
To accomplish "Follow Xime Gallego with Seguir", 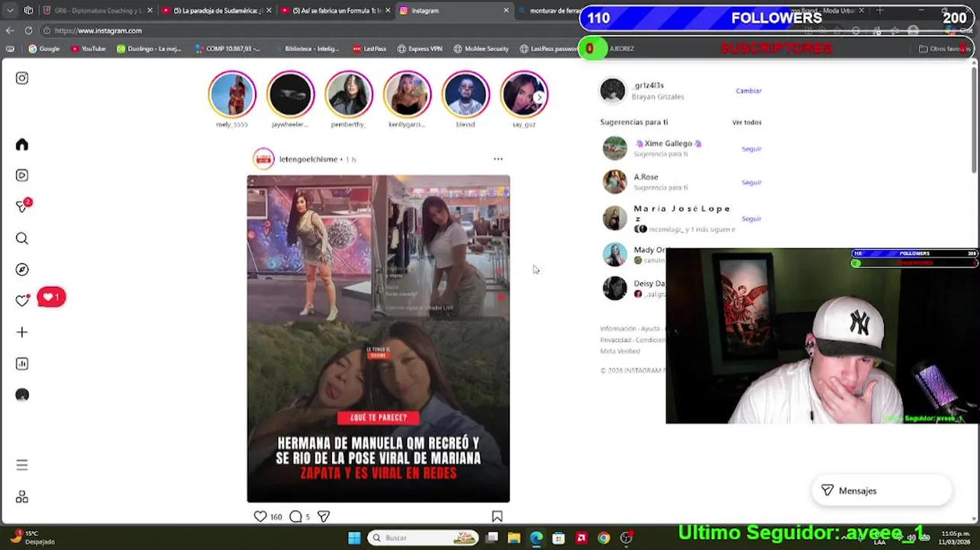I will coord(752,149).
